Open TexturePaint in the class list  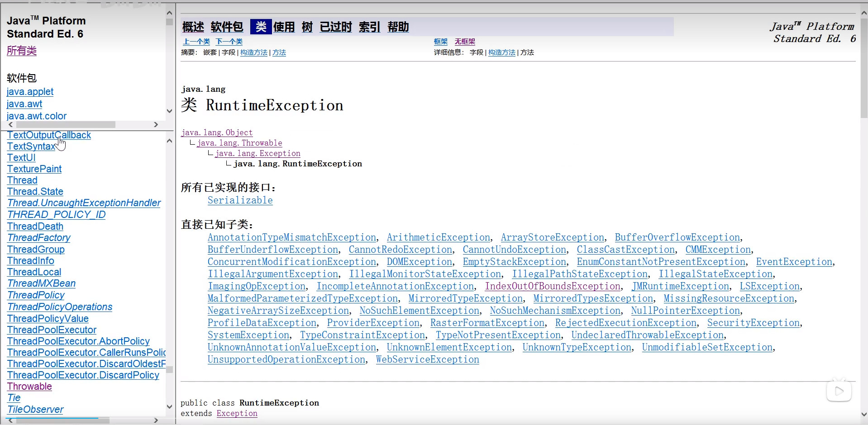(x=34, y=169)
